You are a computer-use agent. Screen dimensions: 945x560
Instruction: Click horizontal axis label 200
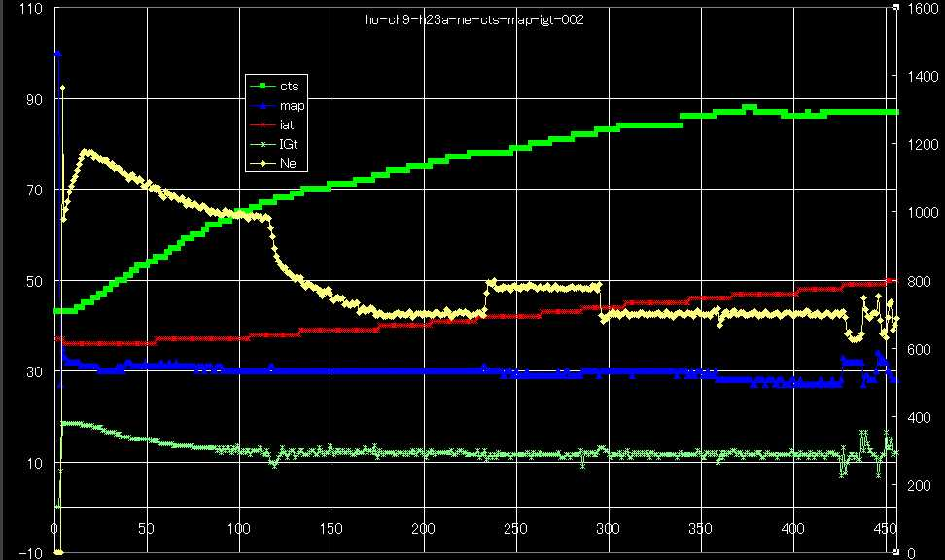click(423, 529)
